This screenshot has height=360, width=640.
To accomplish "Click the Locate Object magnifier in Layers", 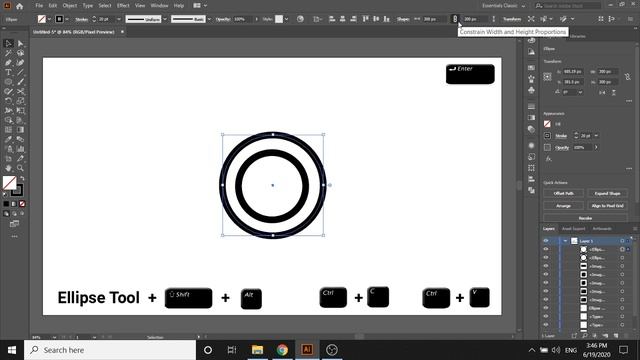I will pyautogui.click(x=584, y=336).
